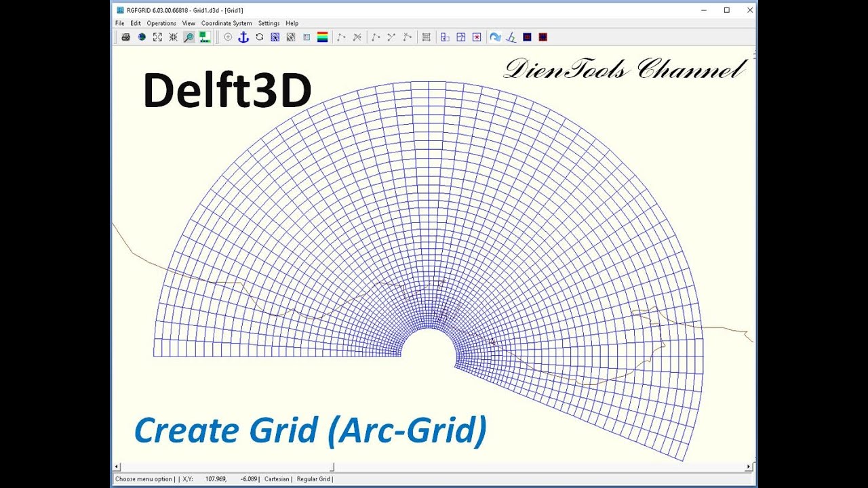This screenshot has width=868, height=488.
Task: Open the Help menu
Action: (x=292, y=23)
